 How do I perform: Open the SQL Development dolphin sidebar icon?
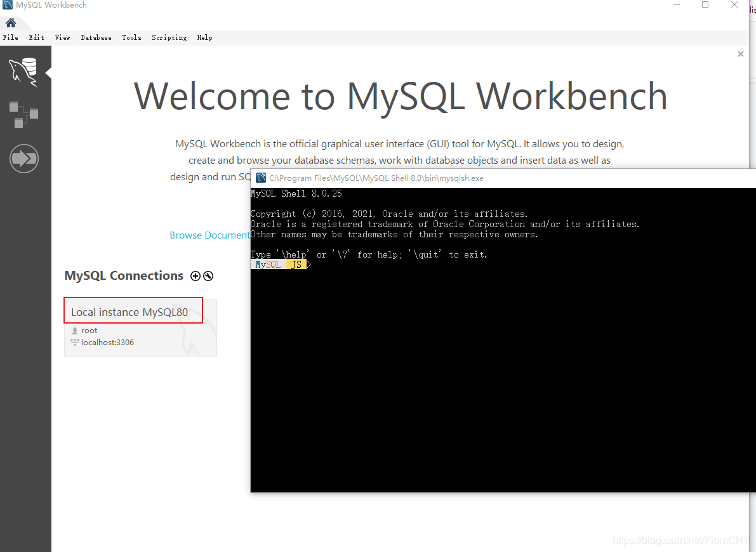(24, 70)
